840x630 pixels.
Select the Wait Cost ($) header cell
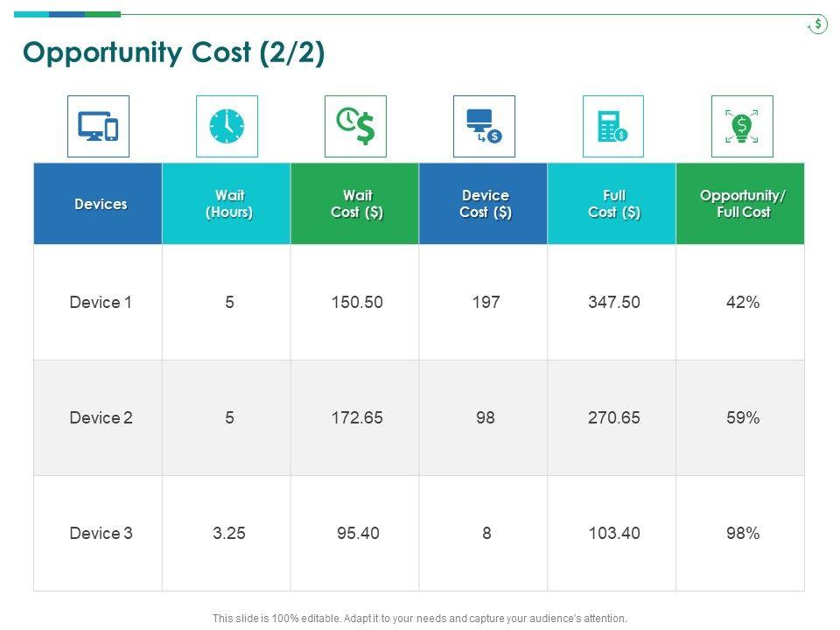(x=357, y=204)
